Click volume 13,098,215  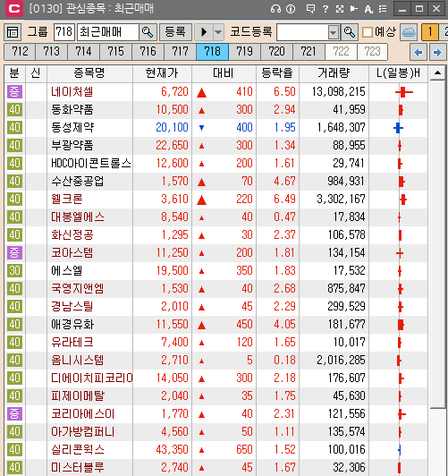pos(339,91)
